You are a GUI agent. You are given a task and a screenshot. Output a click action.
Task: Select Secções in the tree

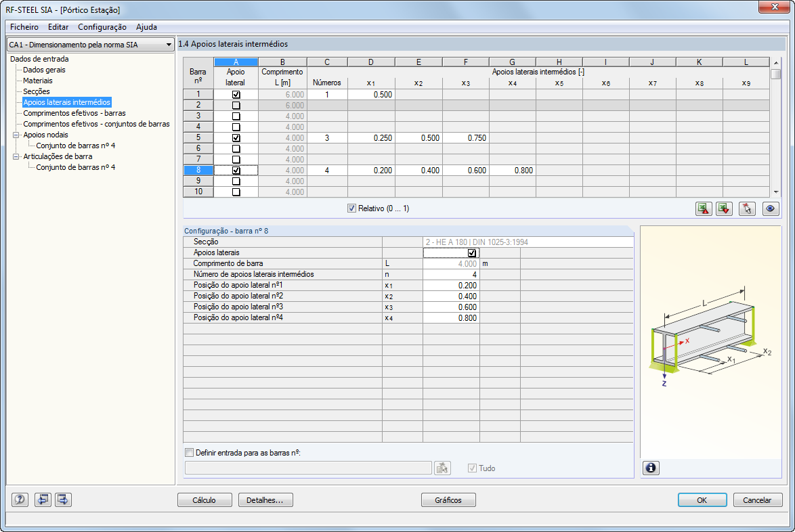(37, 91)
